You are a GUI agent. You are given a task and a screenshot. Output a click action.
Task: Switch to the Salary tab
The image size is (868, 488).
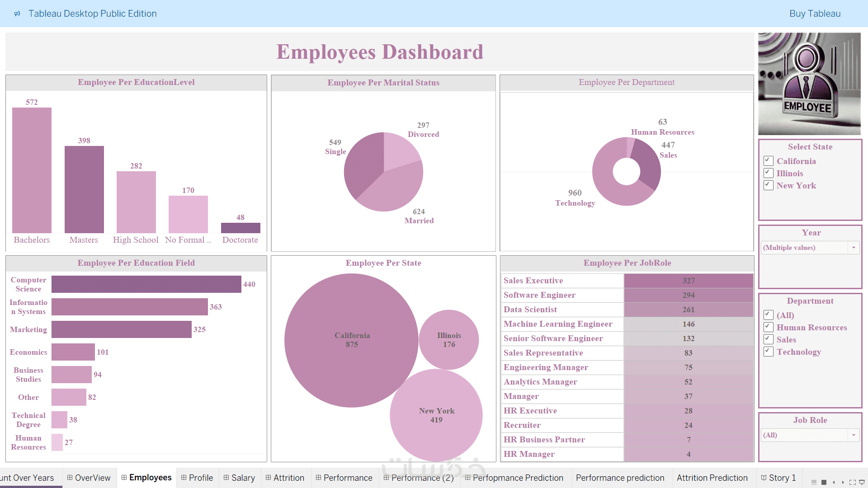pos(239,478)
